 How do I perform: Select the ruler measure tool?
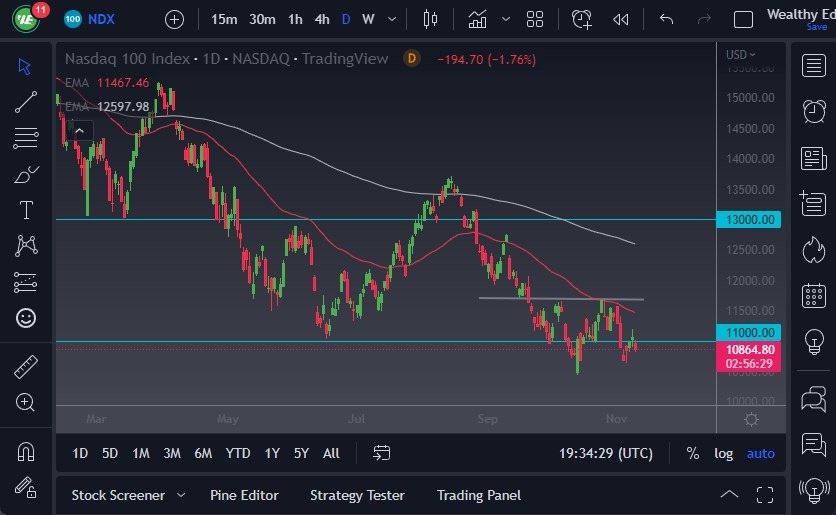pyautogui.click(x=26, y=367)
